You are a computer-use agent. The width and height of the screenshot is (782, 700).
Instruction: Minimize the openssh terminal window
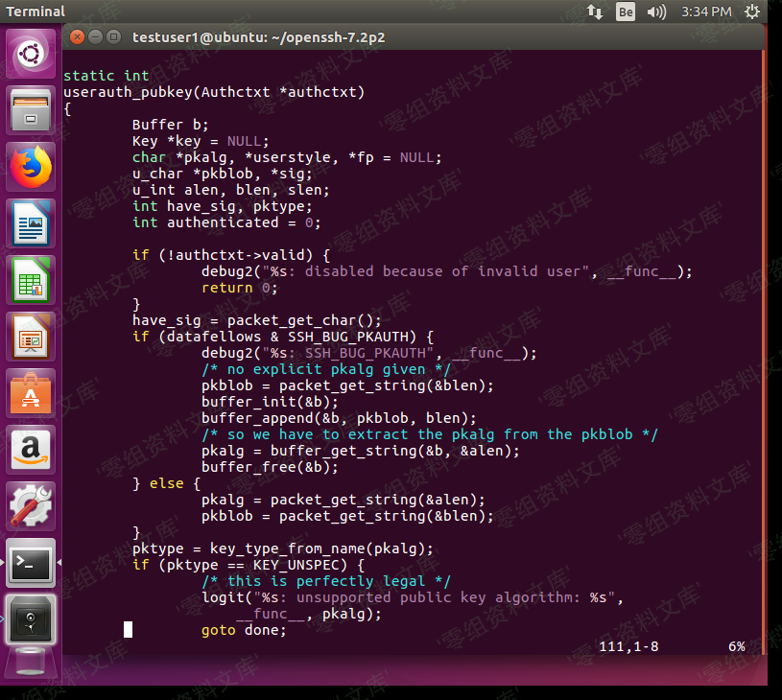click(x=96, y=37)
